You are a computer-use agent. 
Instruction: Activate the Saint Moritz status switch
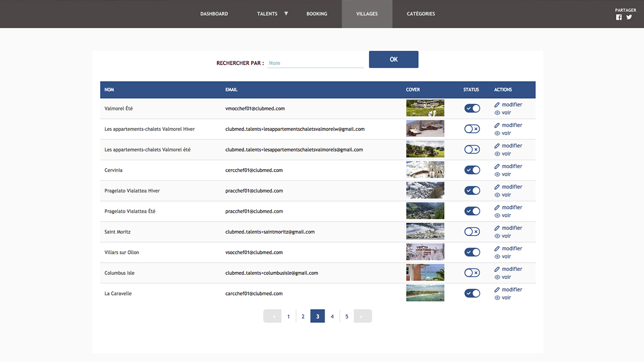[472, 232]
